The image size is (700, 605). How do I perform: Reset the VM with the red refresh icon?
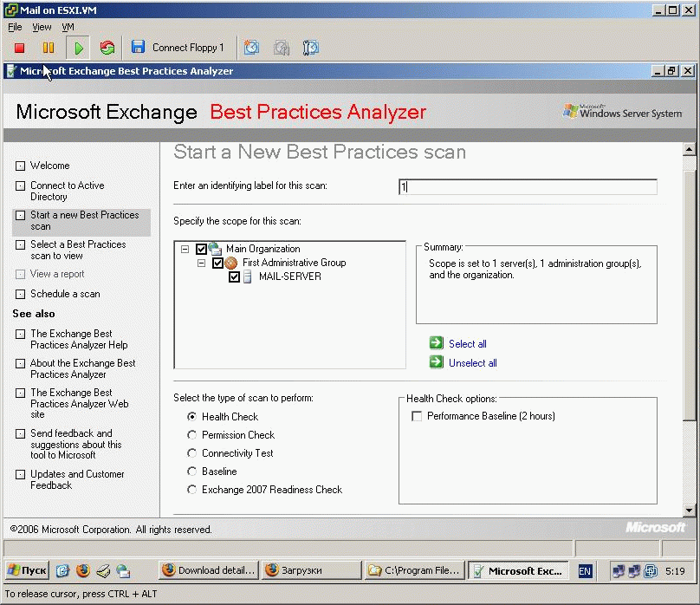tap(107, 48)
